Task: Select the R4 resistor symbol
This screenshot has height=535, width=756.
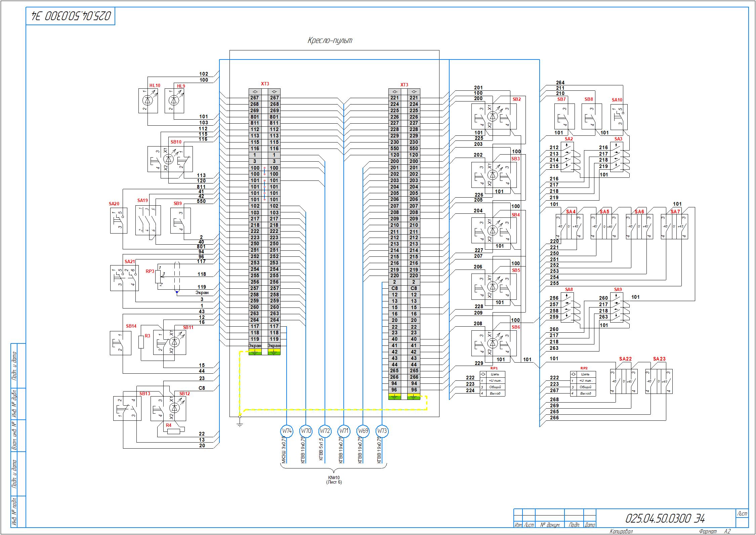Action: click(x=173, y=431)
